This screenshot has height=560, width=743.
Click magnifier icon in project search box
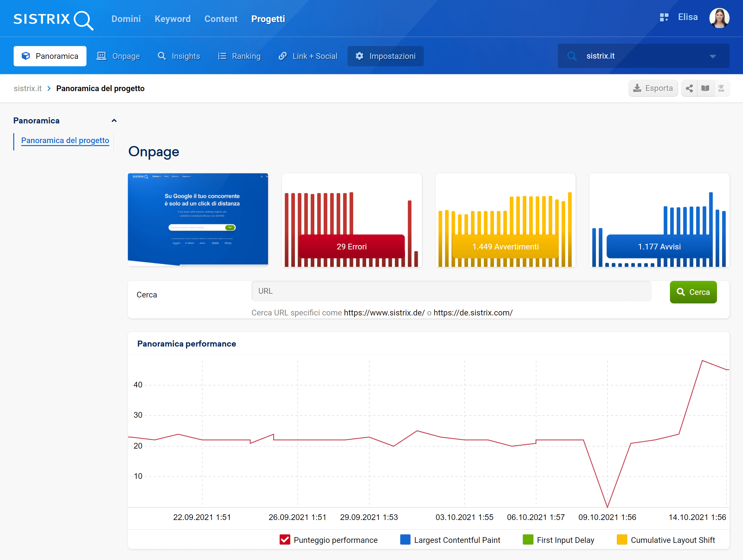(x=572, y=56)
